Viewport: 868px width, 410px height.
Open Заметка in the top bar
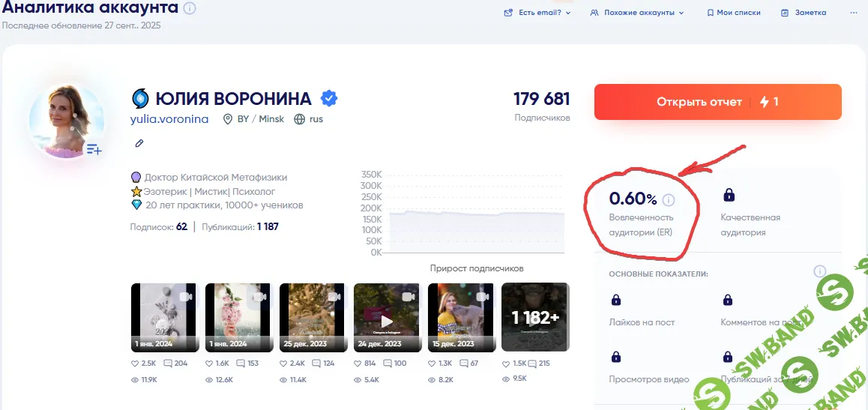click(x=804, y=13)
